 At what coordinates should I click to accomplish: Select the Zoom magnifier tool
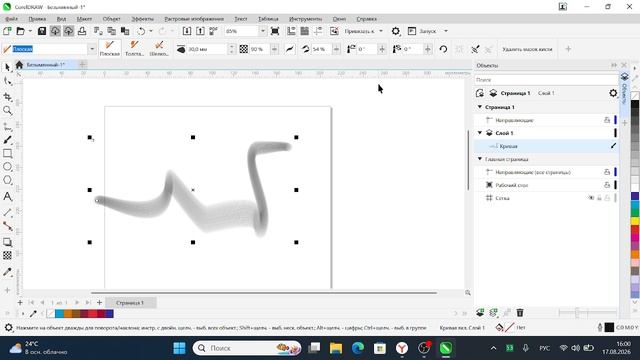click(7, 111)
